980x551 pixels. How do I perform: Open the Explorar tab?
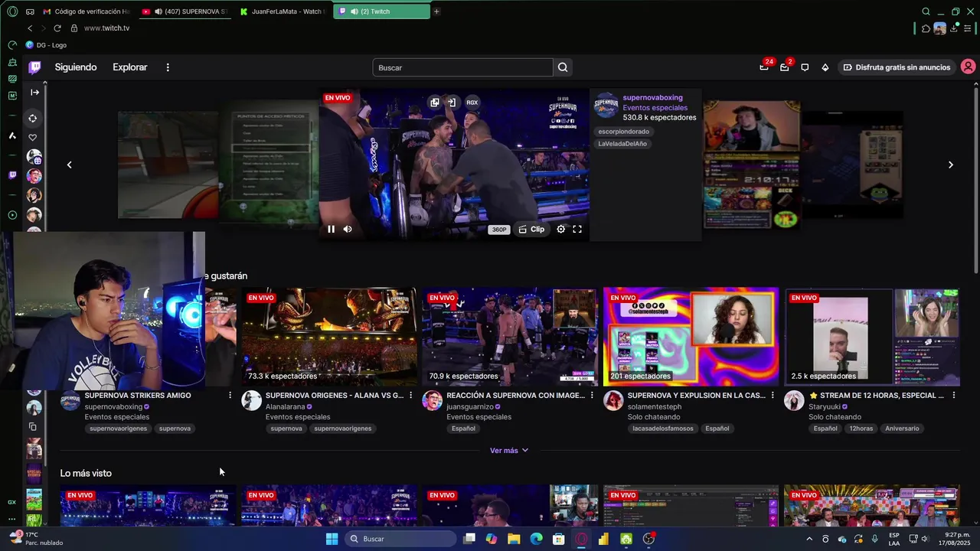click(130, 67)
